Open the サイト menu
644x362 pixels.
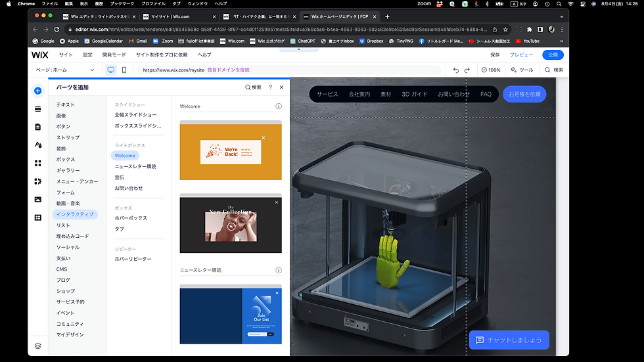pyautogui.click(x=66, y=55)
